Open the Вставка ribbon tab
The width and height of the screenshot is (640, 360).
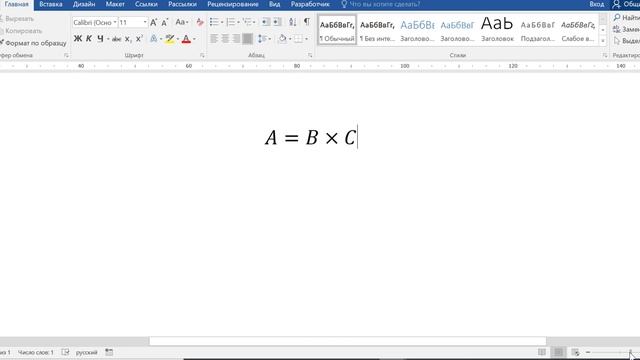coord(51,4)
